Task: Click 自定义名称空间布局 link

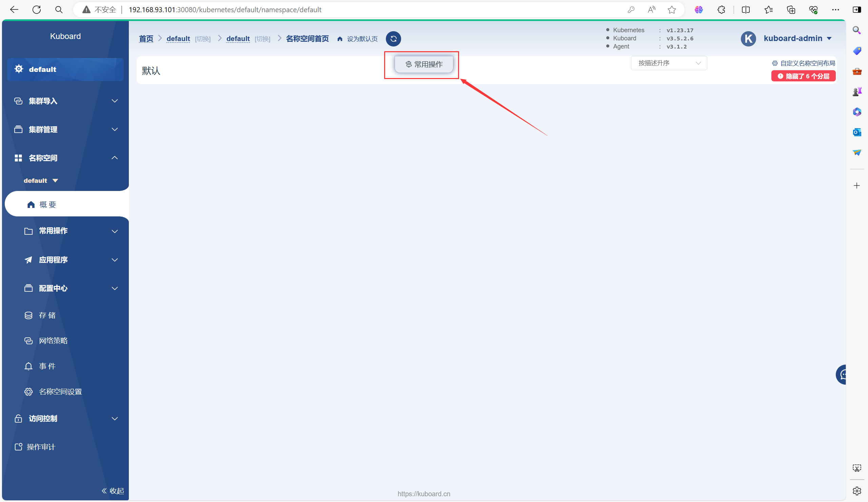Action: [803, 63]
